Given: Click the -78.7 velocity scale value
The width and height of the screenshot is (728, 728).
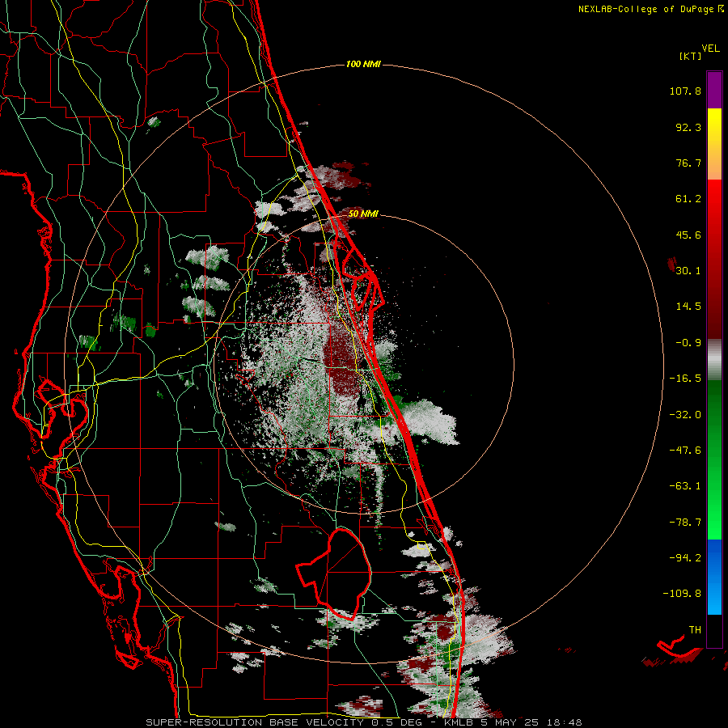Looking at the screenshot, I should coord(685,523).
